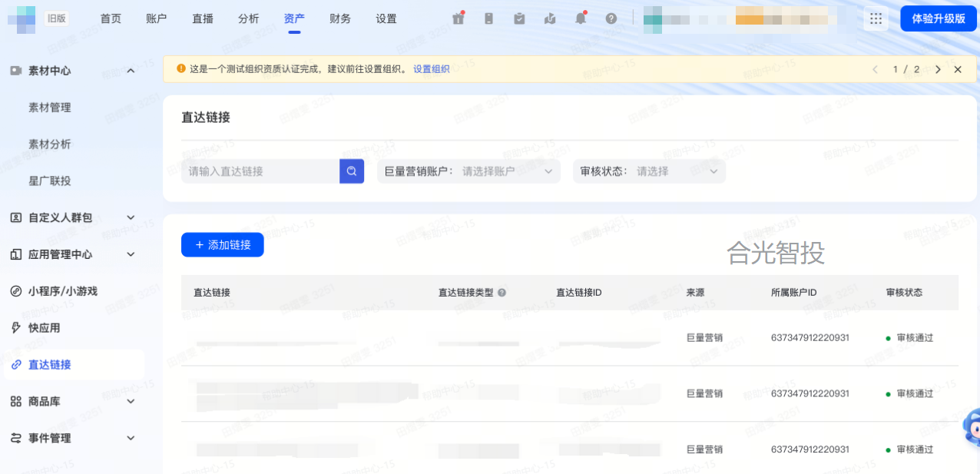Open the 巨量营销账户 account dropdown
980x474 pixels.
(468, 171)
